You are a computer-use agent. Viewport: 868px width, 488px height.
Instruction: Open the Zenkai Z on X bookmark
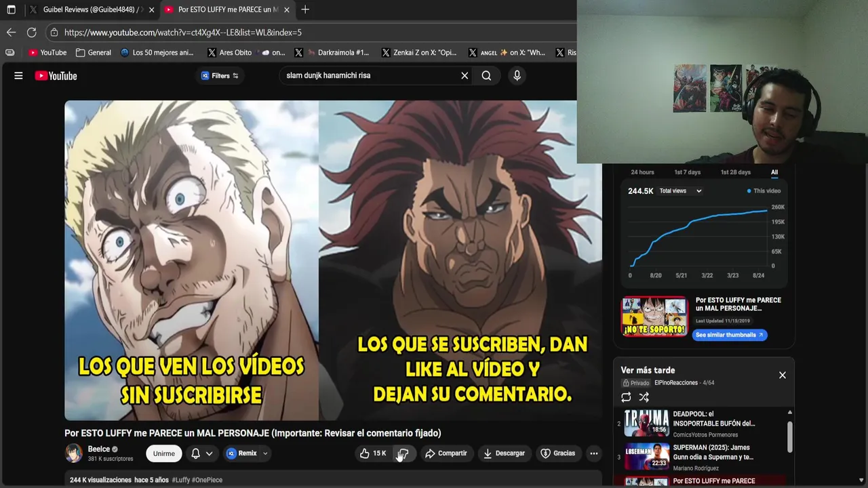coord(419,52)
